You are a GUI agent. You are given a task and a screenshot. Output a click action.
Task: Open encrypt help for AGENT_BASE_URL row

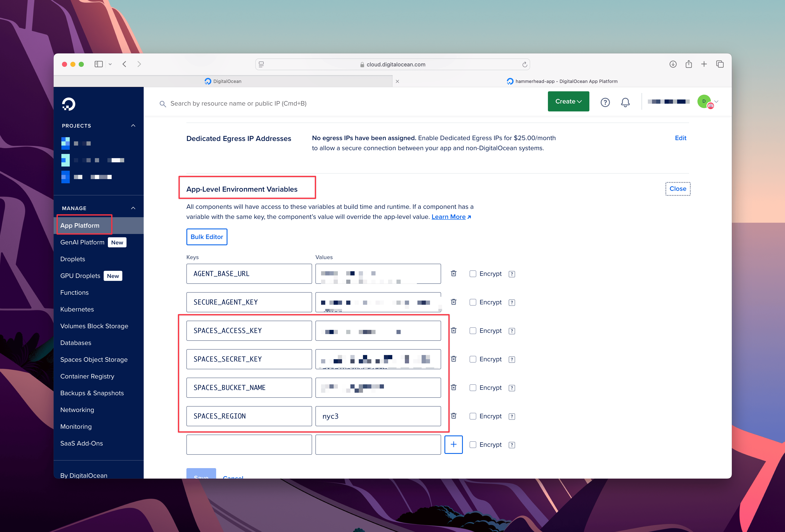512,274
